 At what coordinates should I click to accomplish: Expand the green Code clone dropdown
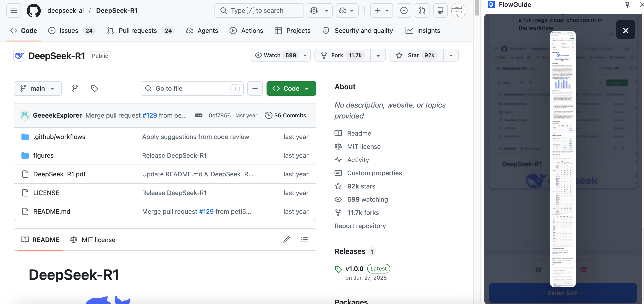(x=291, y=88)
